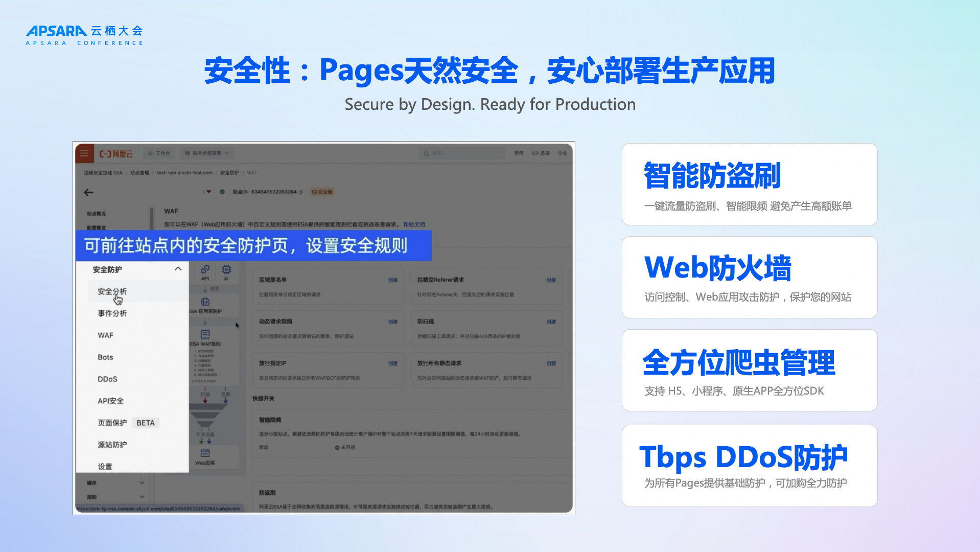The height and width of the screenshot is (552, 980).
Task: Click the 未开启 status of 智能限频
Action: click(x=345, y=447)
